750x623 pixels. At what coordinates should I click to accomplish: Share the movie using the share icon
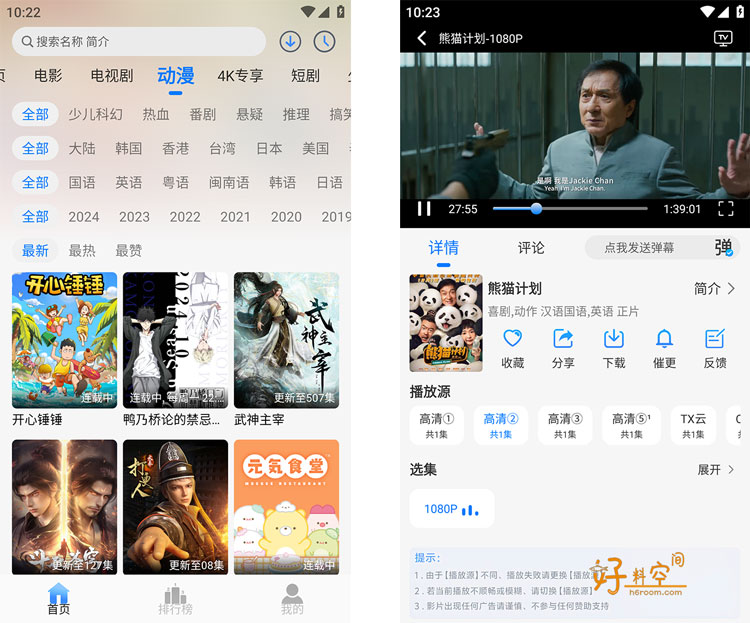[563, 338]
